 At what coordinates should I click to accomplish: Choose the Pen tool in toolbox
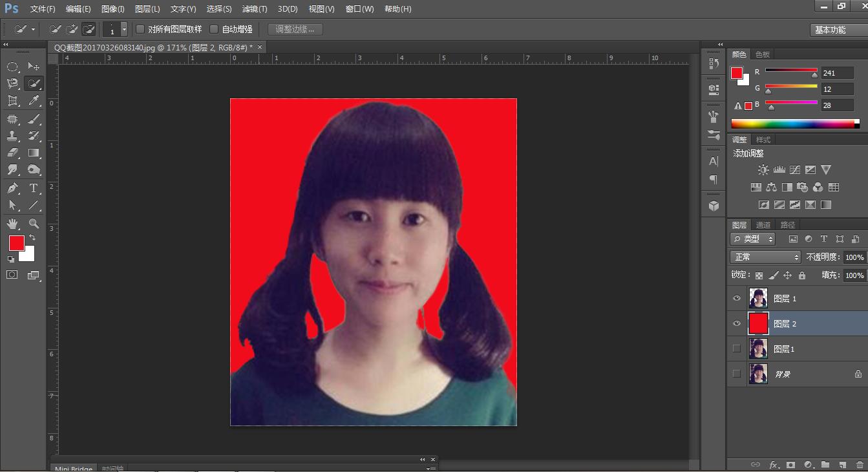click(x=12, y=188)
